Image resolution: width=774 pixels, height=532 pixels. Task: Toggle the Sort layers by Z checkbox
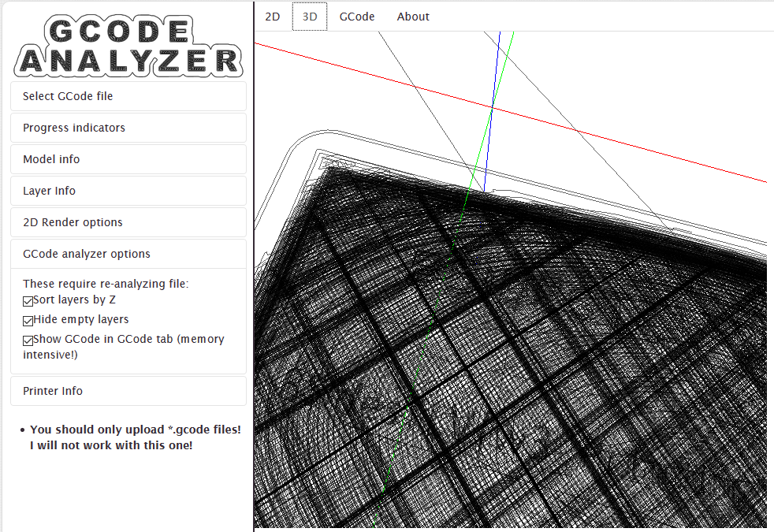[x=28, y=300]
